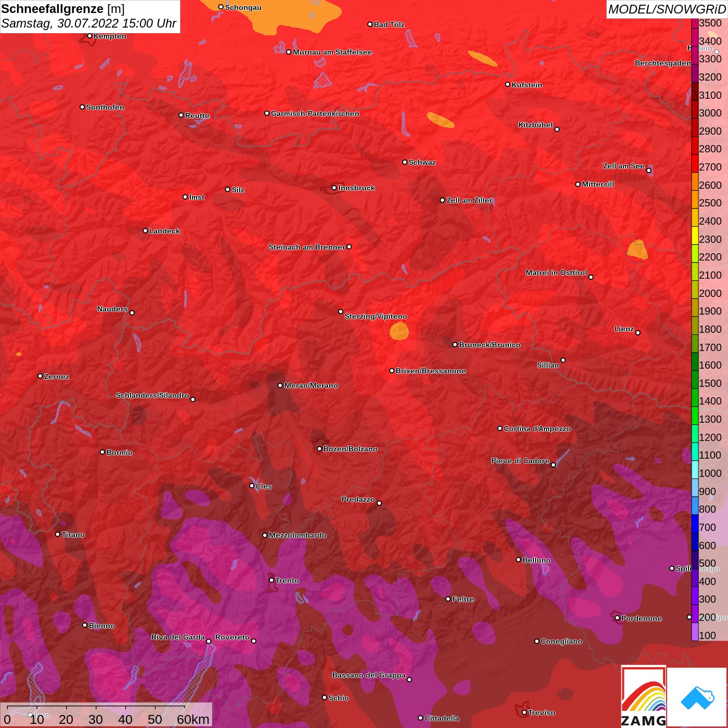Click the Imst label
This screenshot has height=728, width=728.
coord(197,197)
